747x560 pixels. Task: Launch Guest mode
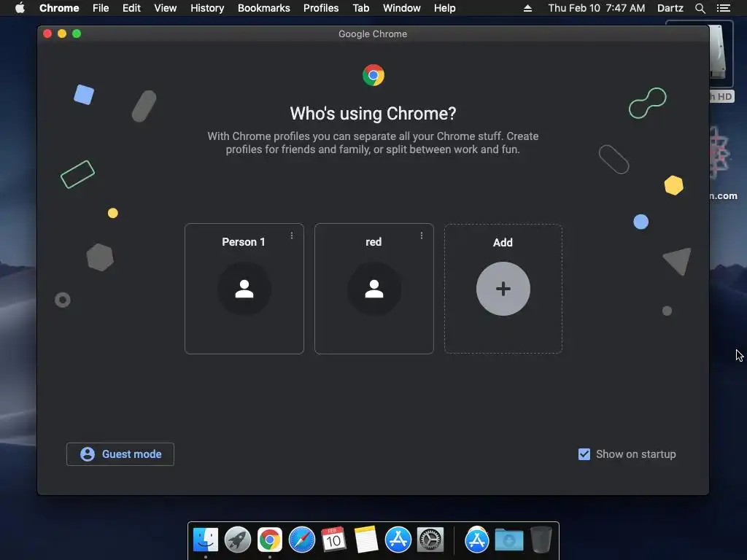point(120,454)
